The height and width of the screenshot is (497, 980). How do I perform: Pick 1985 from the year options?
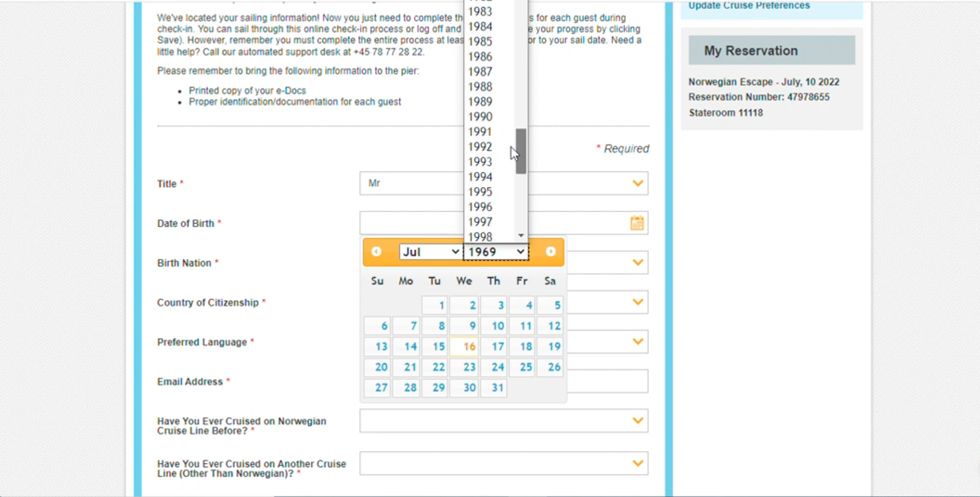[x=480, y=42]
